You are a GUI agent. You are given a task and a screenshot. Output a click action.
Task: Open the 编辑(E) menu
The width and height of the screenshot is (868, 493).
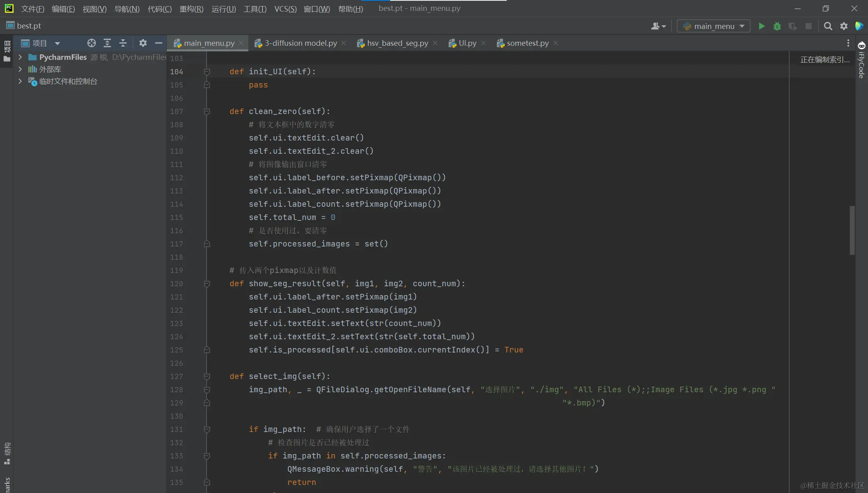coord(63,8)
